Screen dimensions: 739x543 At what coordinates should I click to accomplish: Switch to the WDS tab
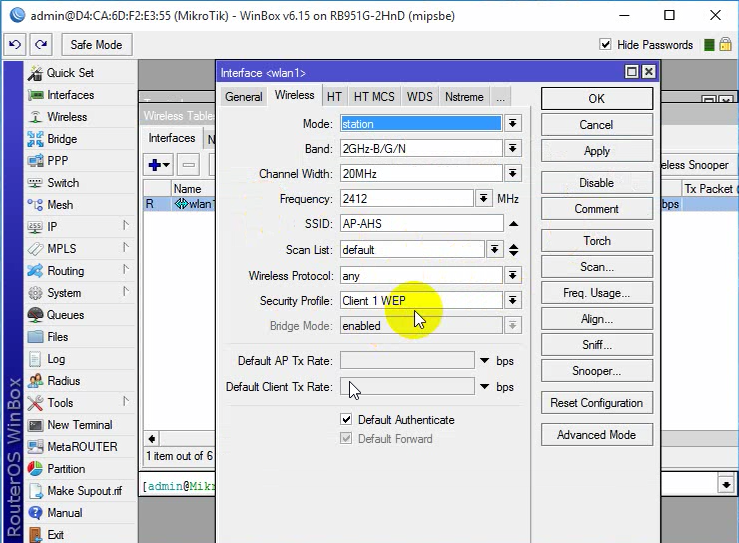(x=419, y=97)
